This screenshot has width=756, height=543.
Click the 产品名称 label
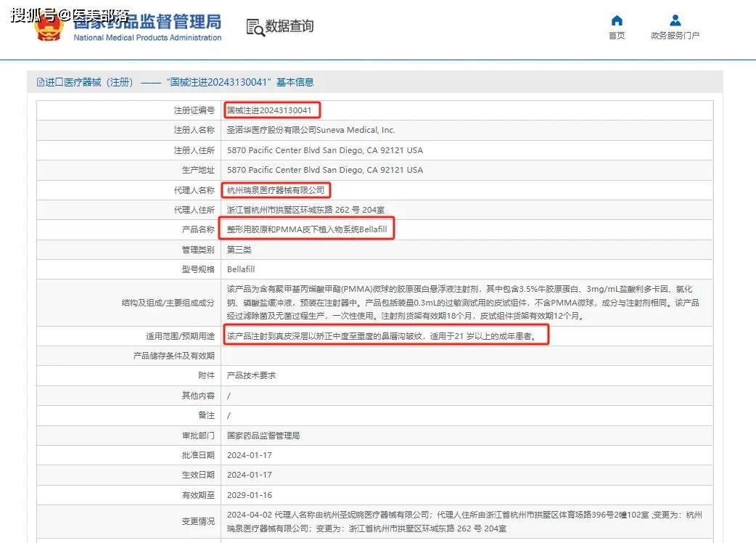[x=198, y=229]
